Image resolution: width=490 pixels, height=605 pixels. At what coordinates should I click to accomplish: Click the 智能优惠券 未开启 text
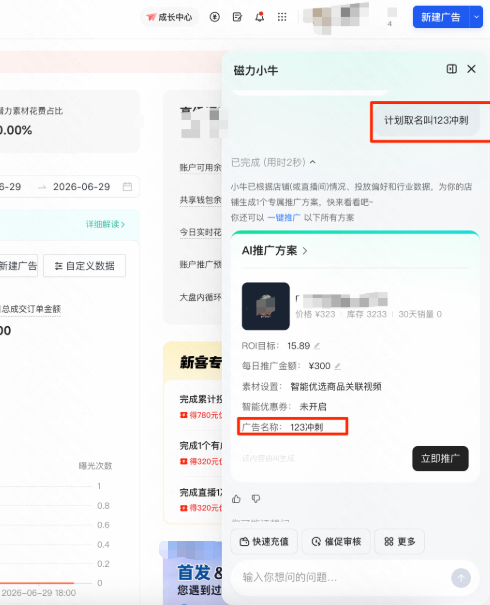(x=284, y=407)
